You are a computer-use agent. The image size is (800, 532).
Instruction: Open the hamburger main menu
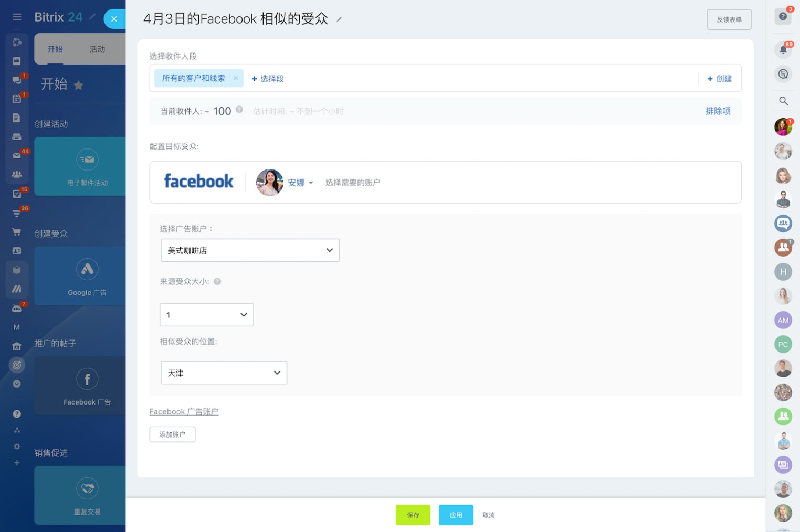pos(17,17)
